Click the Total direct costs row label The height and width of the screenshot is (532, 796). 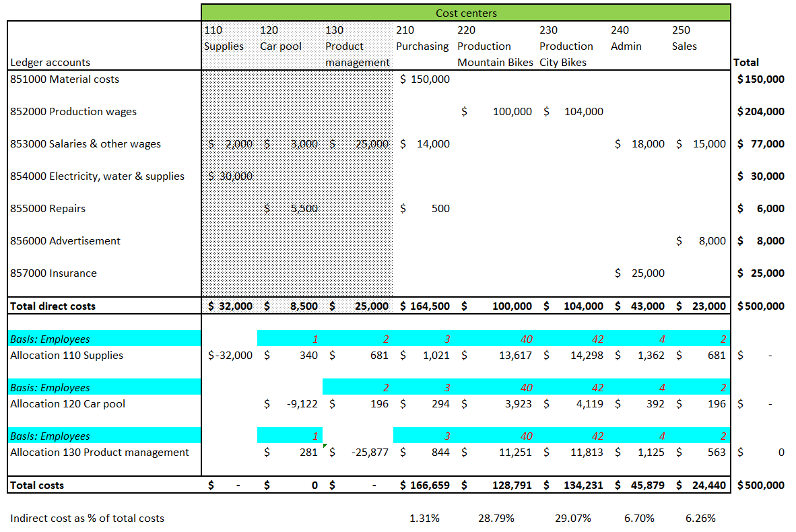(53, 306)
